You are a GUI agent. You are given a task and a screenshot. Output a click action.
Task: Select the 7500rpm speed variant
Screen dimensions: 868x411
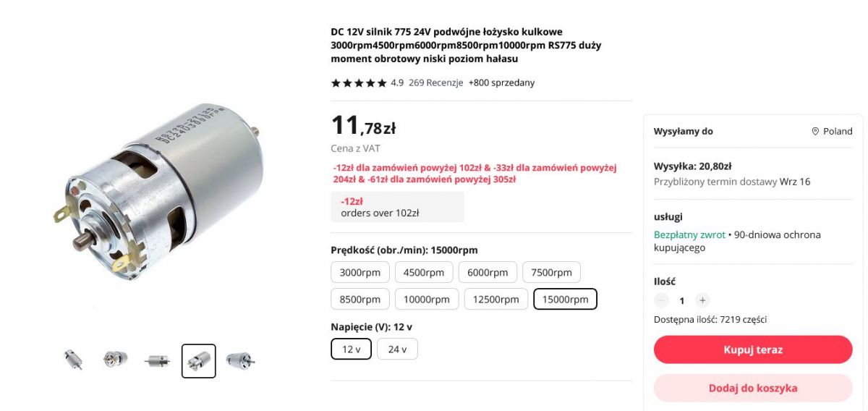(x=551, y=273)
